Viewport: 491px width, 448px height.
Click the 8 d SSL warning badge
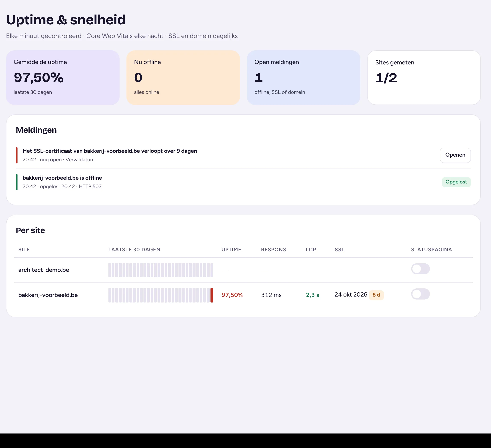[x=376, y=295]
